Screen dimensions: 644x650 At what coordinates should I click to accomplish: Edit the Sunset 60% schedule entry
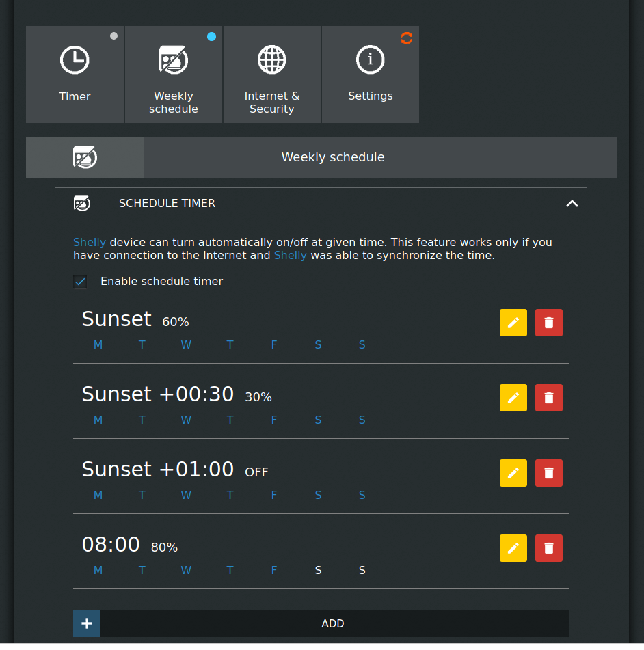(x=513, y=323)
